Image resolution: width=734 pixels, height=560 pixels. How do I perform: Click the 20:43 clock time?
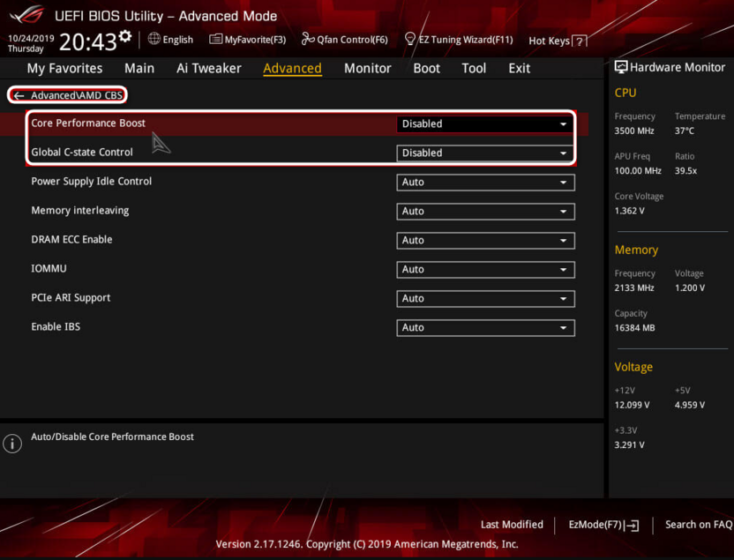(x=88, y=42)
